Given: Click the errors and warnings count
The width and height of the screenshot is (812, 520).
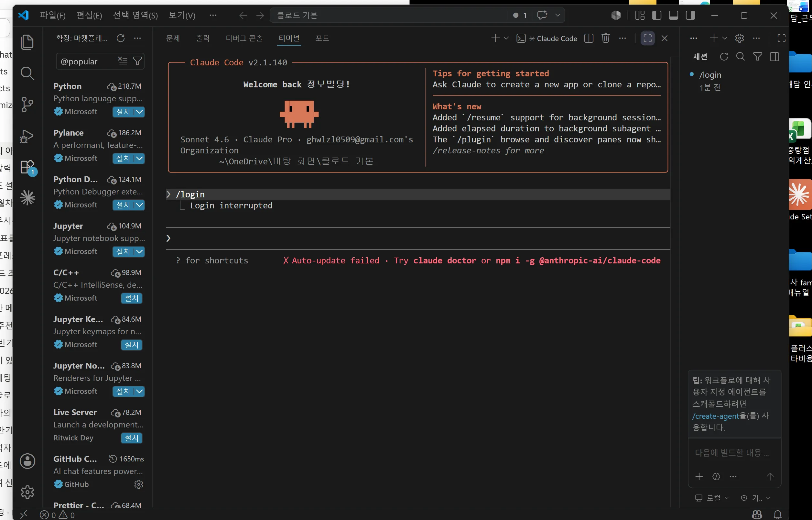Looking at the screenshot, I should pyautogui.click(x=57, y=515).
